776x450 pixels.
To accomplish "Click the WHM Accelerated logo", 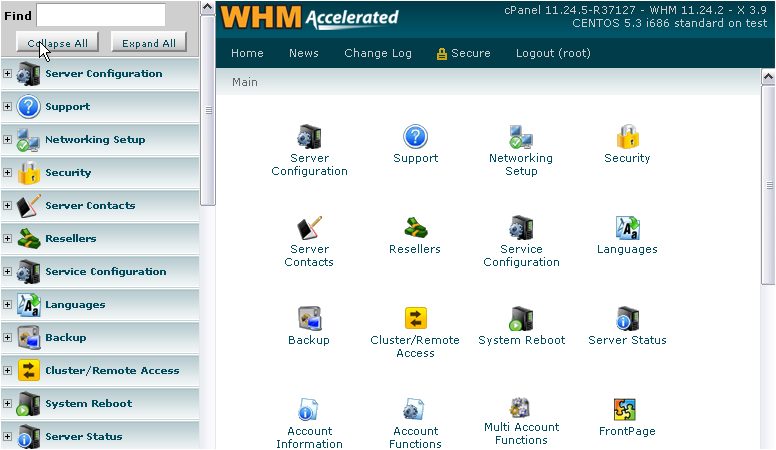I will coord(309,17).
